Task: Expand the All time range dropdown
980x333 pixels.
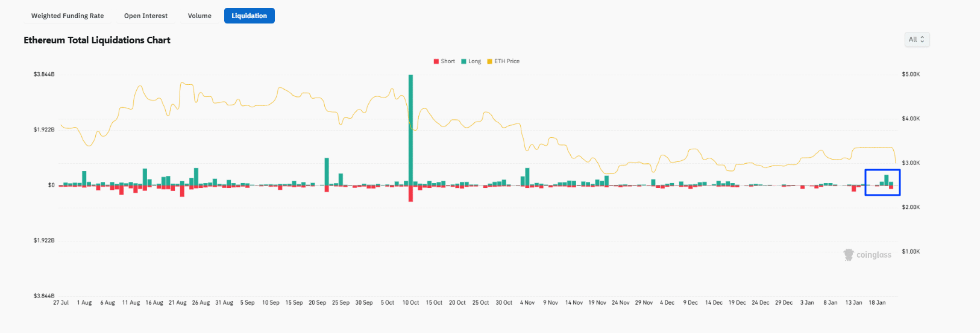Action: pos(916,40)
